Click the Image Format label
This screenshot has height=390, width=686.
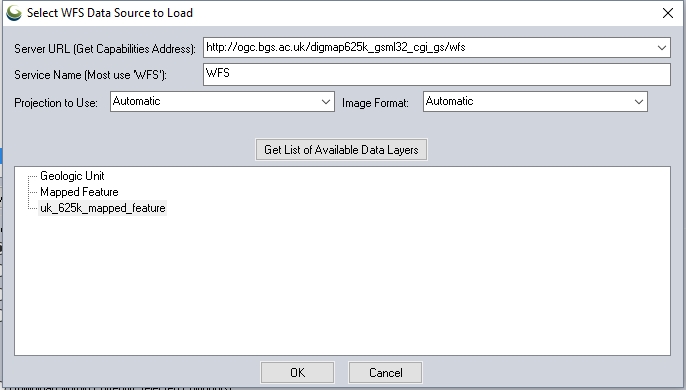tap(375, 103)
